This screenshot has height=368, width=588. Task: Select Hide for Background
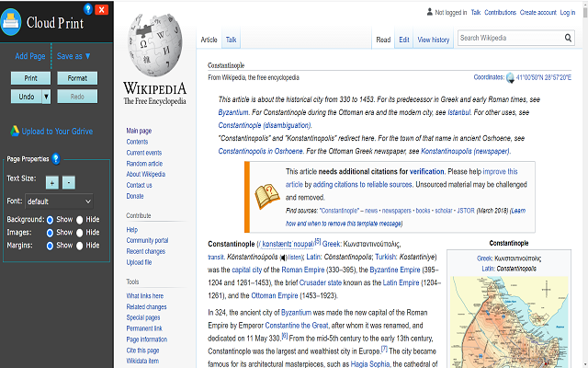[x=80, y=220]
